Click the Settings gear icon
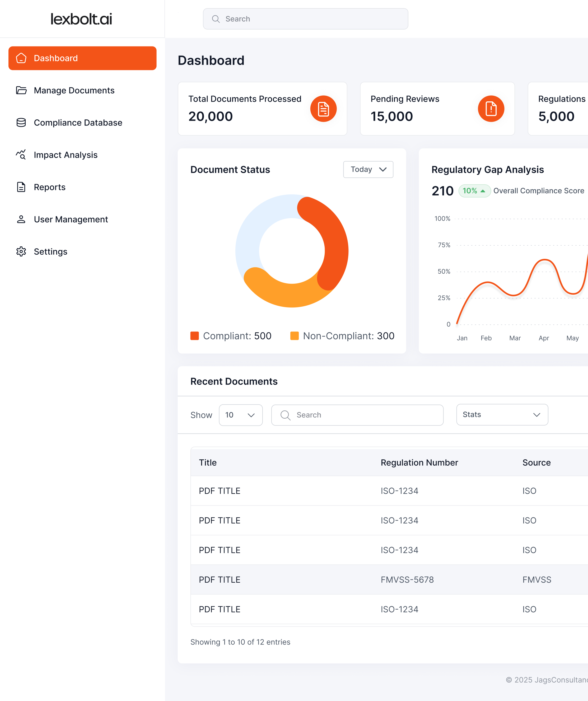 pos(21,251)
